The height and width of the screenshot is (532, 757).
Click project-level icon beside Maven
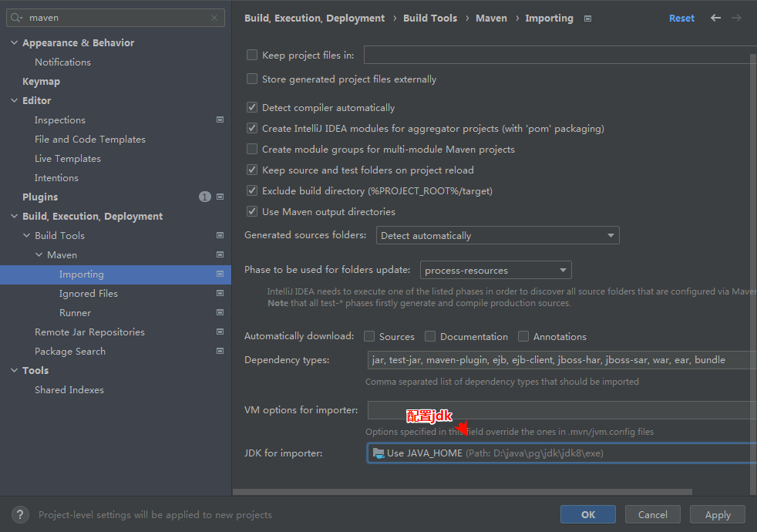(x=220, y=255)
